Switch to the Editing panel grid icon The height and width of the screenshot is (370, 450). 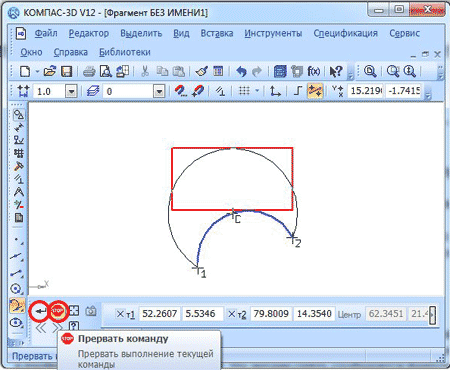point(19,153)
